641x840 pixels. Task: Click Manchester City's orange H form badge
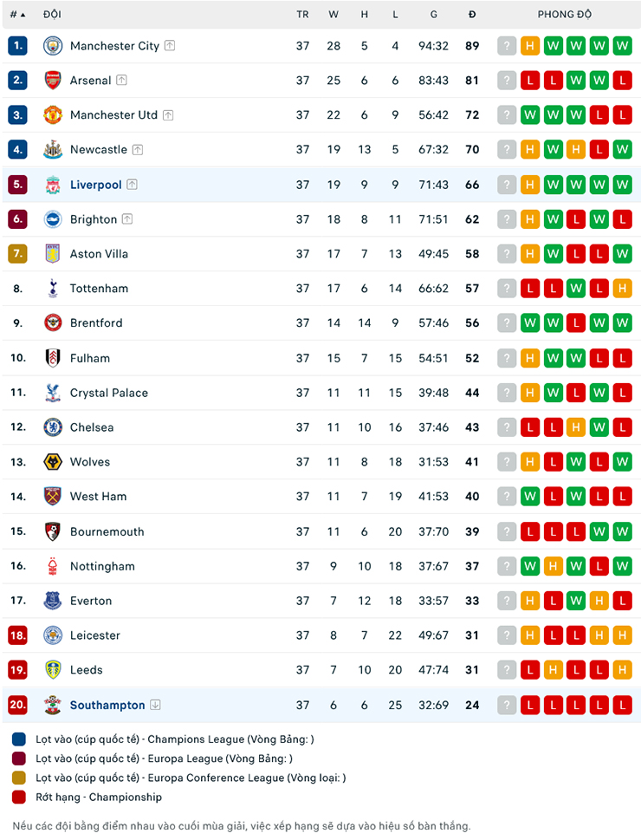[x=530, y=46]
